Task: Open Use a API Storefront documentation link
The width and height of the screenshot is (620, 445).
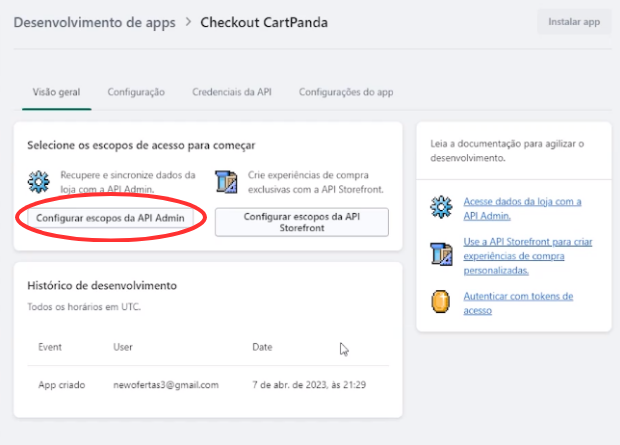Action: click(x=528, y=256)
